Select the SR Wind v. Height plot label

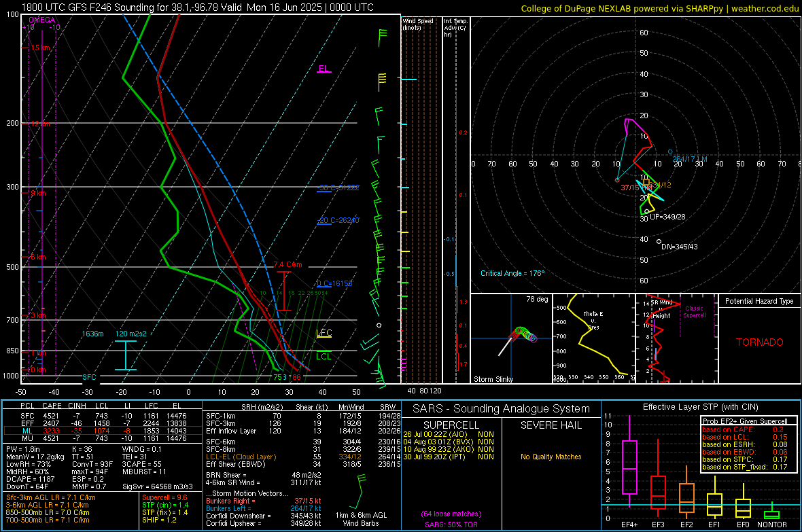[661, 309]
